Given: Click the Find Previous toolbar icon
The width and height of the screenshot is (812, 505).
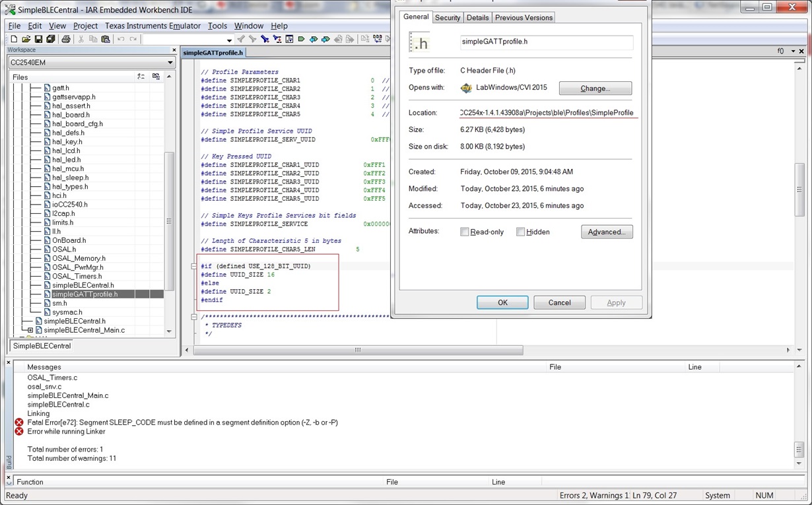Looking at the screenshot, I should [x=241, y=40].
